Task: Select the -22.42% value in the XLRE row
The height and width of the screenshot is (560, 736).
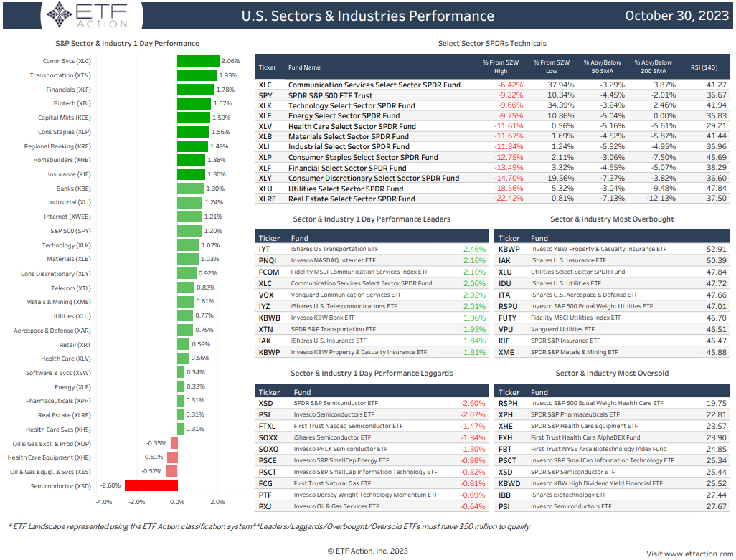Action: pyautogui.click(x=509, y=199)
